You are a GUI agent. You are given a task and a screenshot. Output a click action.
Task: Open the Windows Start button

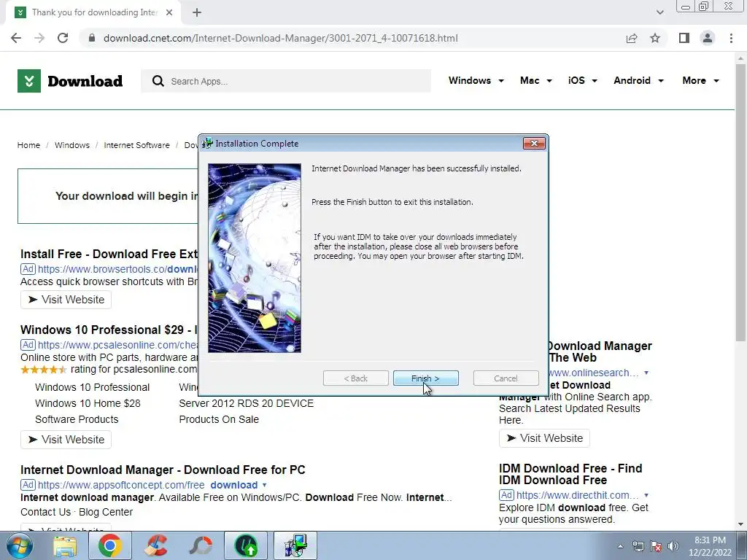click(20, 545)
